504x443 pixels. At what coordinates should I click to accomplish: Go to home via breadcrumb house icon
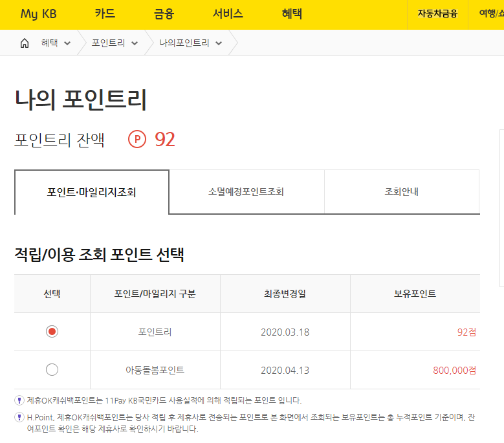[x=25, y=43]
